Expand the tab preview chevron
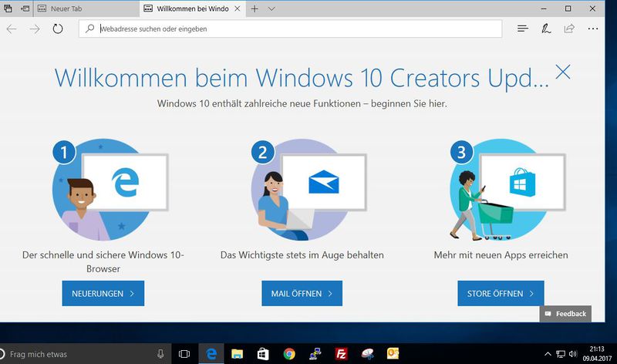This screenshot has width=617, height=364. coord(271,8)
